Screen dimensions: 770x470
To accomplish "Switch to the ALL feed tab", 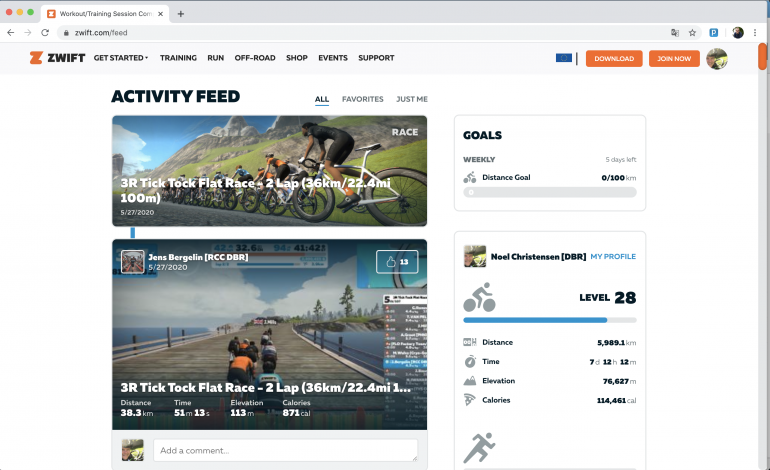I will tap(322, 99).
